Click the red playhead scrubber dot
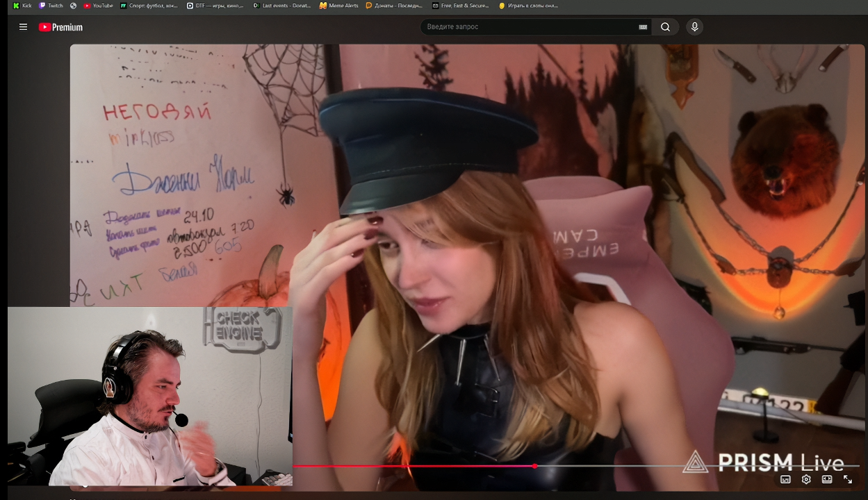Image resolution: width=868 pixels, height=500 pixels. click(534, 466)
